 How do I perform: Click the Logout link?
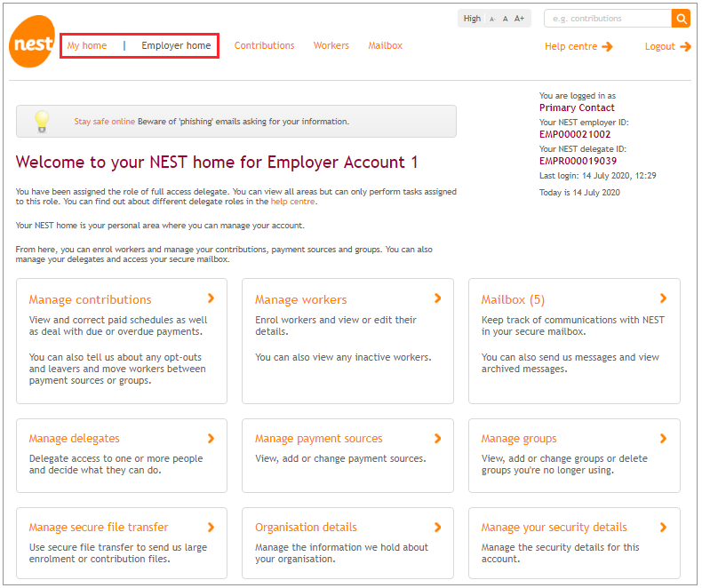[x=659, y=46]
